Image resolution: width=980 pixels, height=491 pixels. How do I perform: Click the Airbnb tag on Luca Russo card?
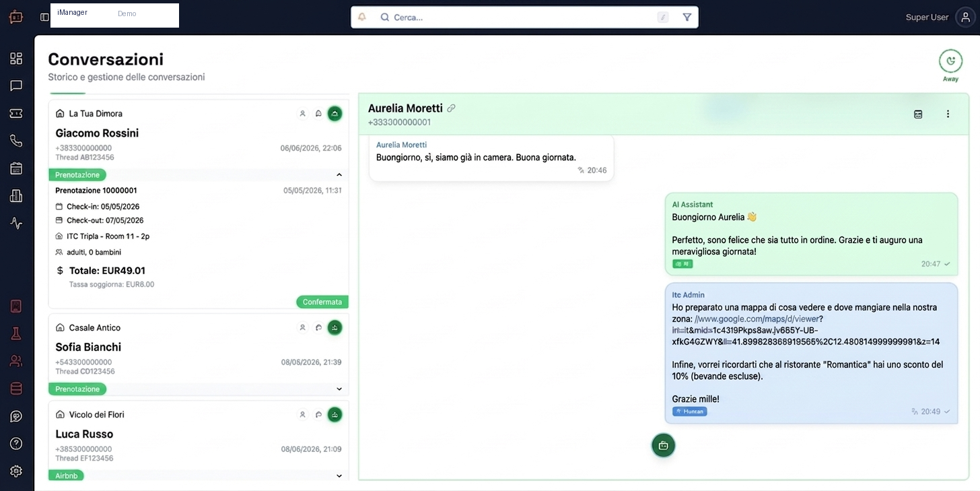click(x=66, y=476)
